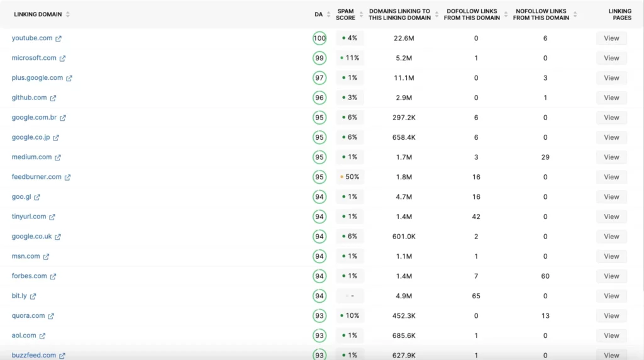Sort by Nofollow Links column arrows
The width and height of the screenshot is (644, 360).
click(x=575, y=14)
